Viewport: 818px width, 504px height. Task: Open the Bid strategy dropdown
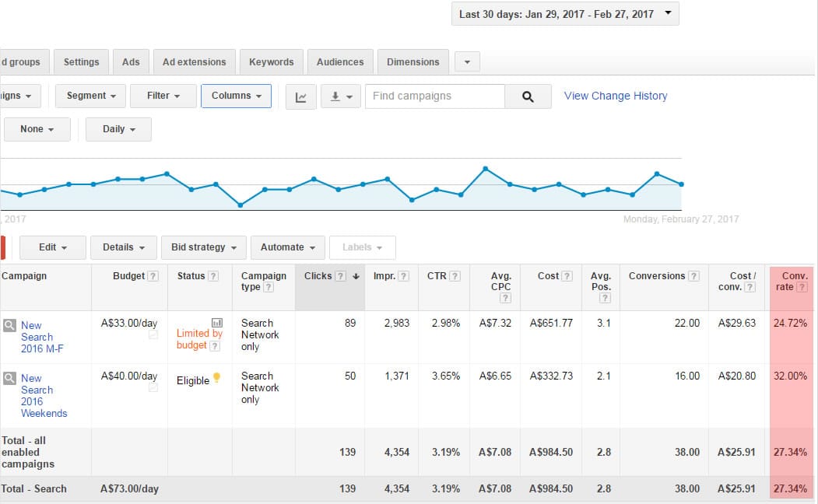pyautogui.click(x=204, y=247)
